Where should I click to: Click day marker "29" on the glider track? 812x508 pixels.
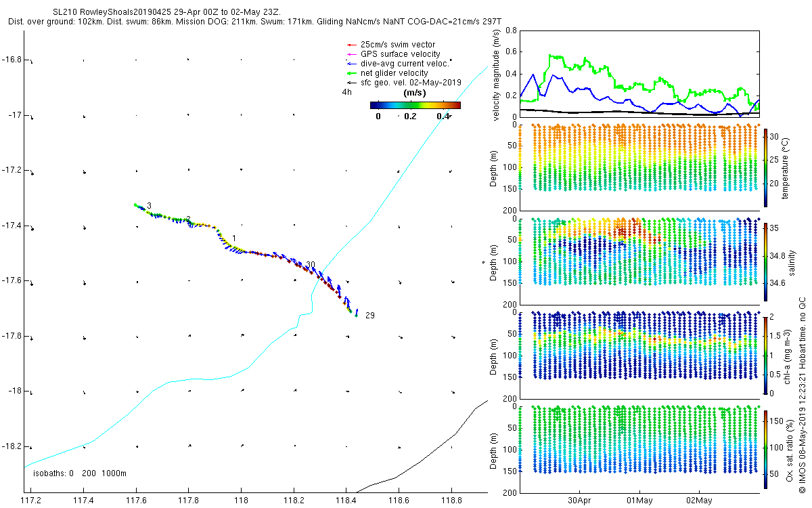[369, 316]
